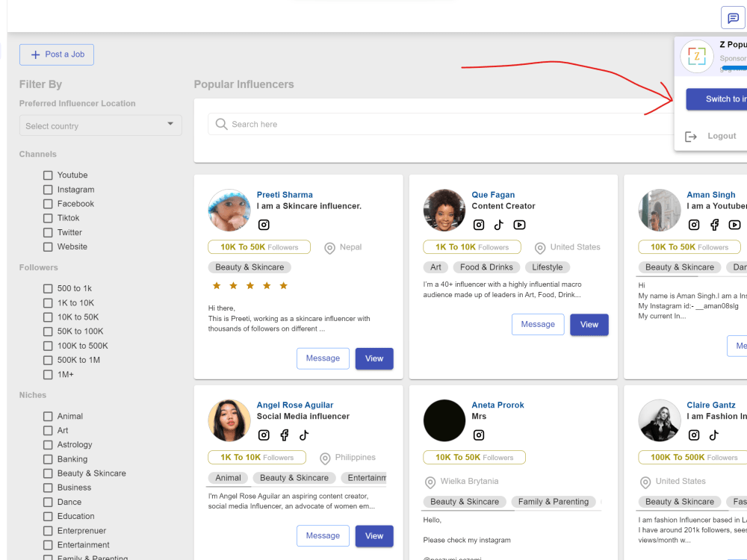Check the Facebook channel checkbox

tap(48, 204)
